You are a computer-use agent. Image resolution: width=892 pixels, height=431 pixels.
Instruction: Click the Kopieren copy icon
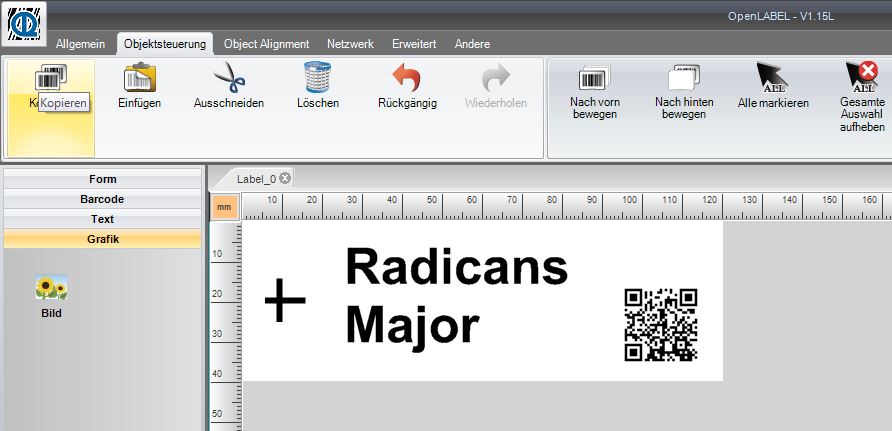click(x=51, y=77)
